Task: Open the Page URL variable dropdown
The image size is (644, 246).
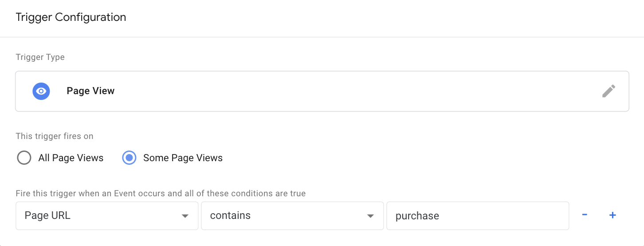Action: pos(107,216)
